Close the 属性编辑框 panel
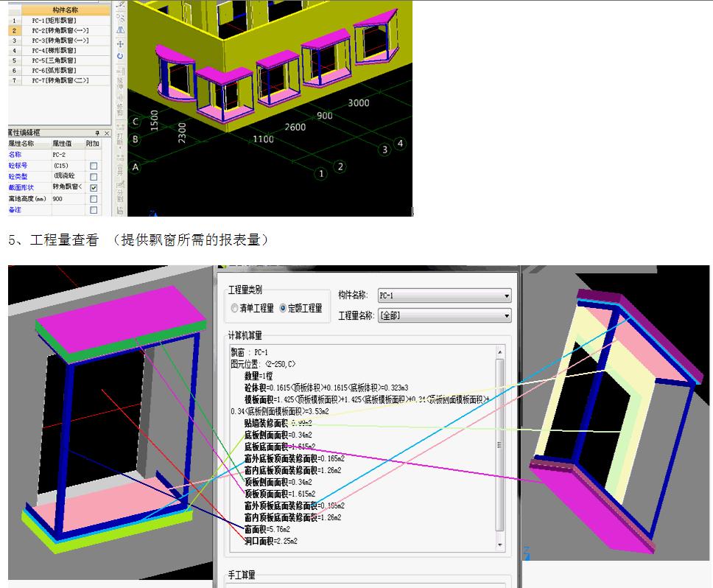This screenshot has width=713, height=588. tap(106, 133)
